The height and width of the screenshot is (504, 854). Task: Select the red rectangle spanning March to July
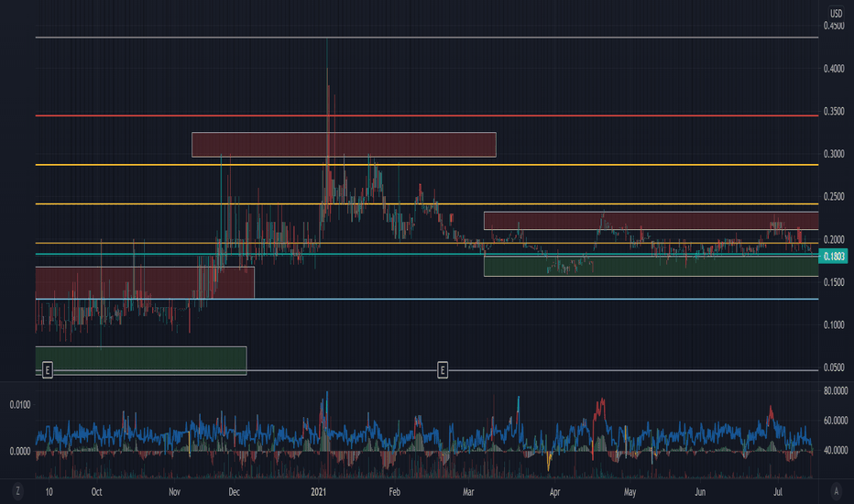coord(651,221)
